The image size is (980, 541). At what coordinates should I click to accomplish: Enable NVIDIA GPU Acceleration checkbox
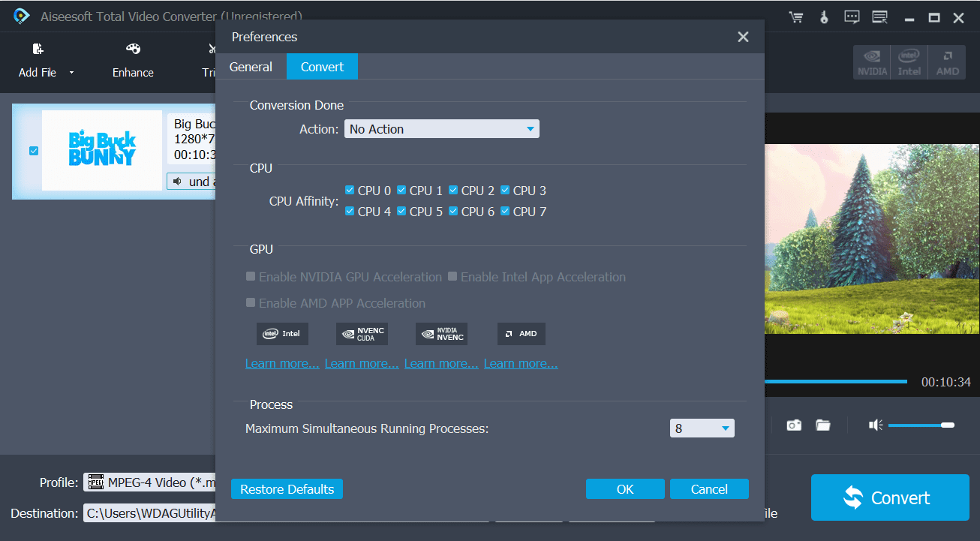point(251,277)
